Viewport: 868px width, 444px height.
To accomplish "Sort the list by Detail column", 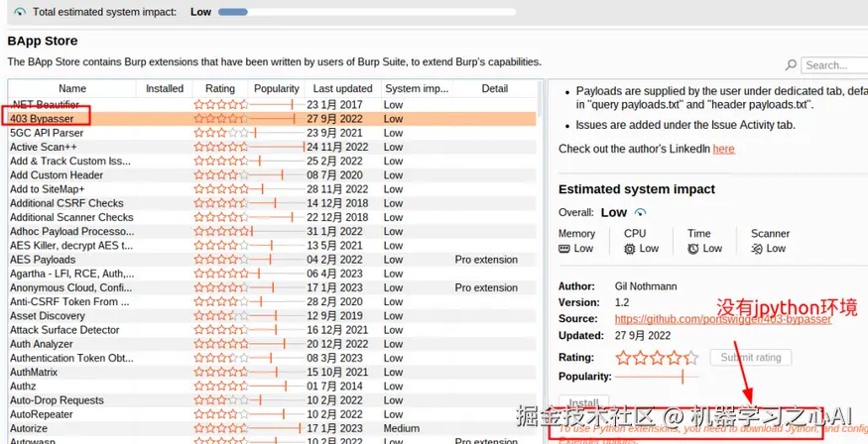I will coord(494,88).
